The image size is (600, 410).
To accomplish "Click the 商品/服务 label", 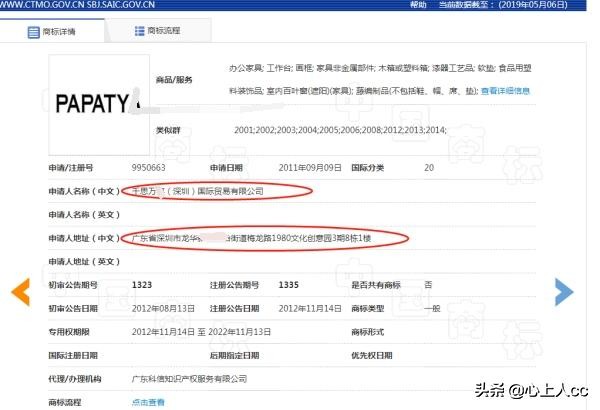I will [174, 80].
